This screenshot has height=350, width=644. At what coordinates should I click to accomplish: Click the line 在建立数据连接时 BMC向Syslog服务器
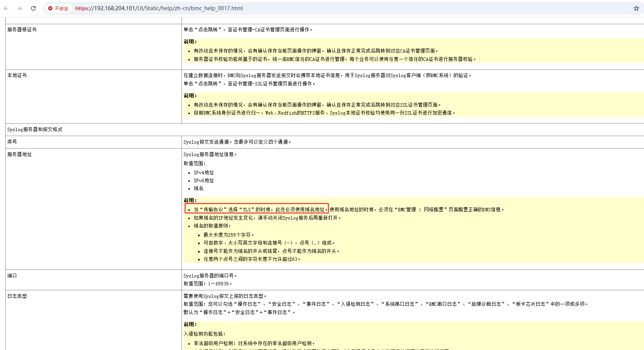(327, 75)
